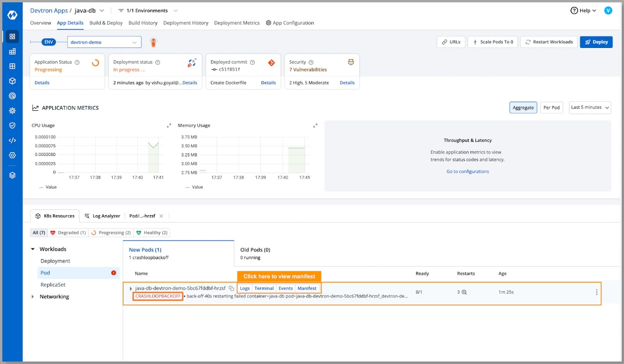This screenshot has width=624, height=364.
Task: Click the Devtron logo in sidebar
Action: [x=12, y=15]
